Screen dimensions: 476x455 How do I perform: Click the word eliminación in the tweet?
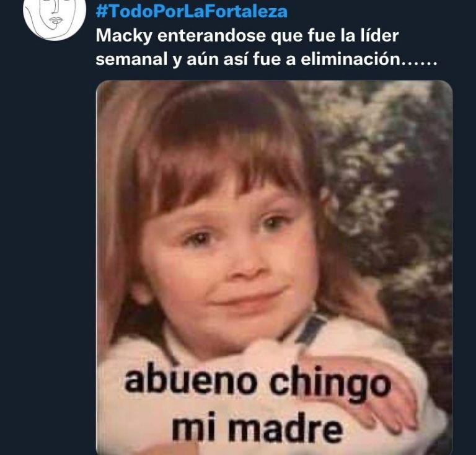pyautogui.click(x=351, y=59)
